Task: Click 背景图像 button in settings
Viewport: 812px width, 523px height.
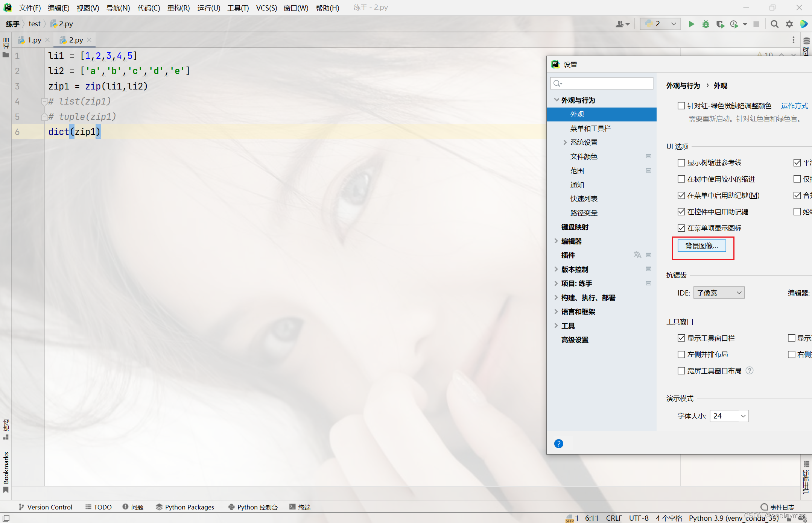Action: (x=703, y=246)
